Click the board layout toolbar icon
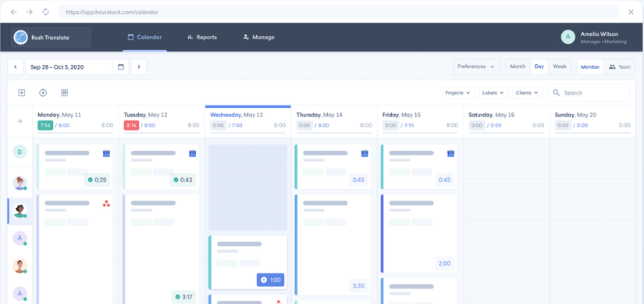This screenshot has width=644, height=304. pyautogui.click(x=64, y=92)
